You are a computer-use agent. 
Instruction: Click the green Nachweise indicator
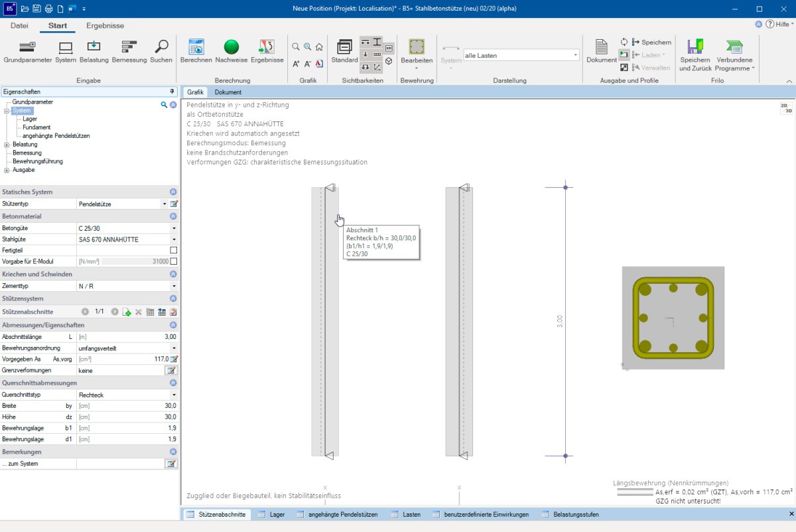(232, 46)
